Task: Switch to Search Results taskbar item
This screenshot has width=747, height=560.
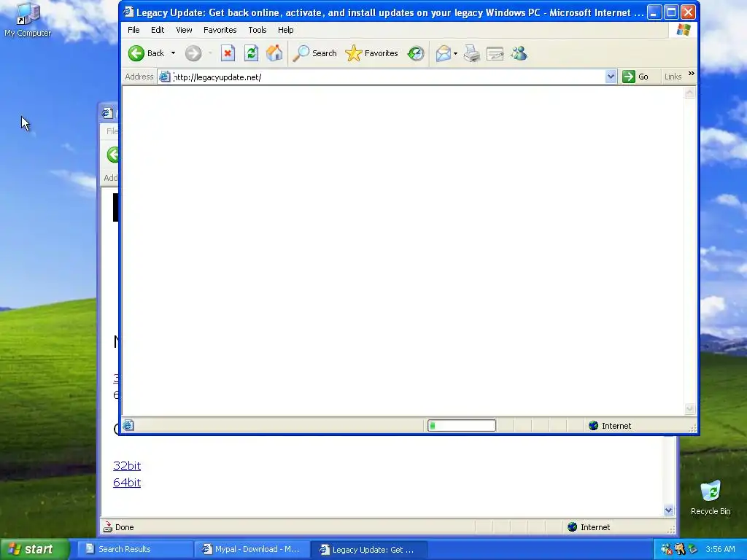Action: click(x=135, y=549)
